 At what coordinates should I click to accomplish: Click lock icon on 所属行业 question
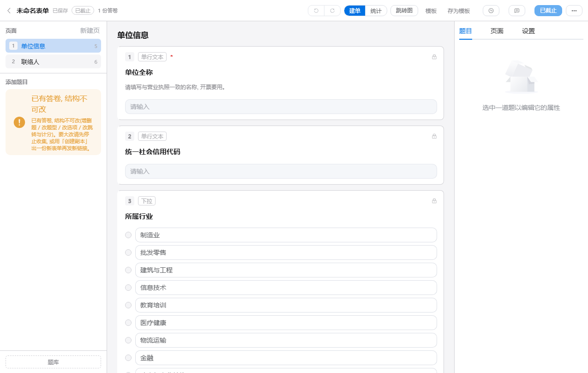click(x=434, y=201)
